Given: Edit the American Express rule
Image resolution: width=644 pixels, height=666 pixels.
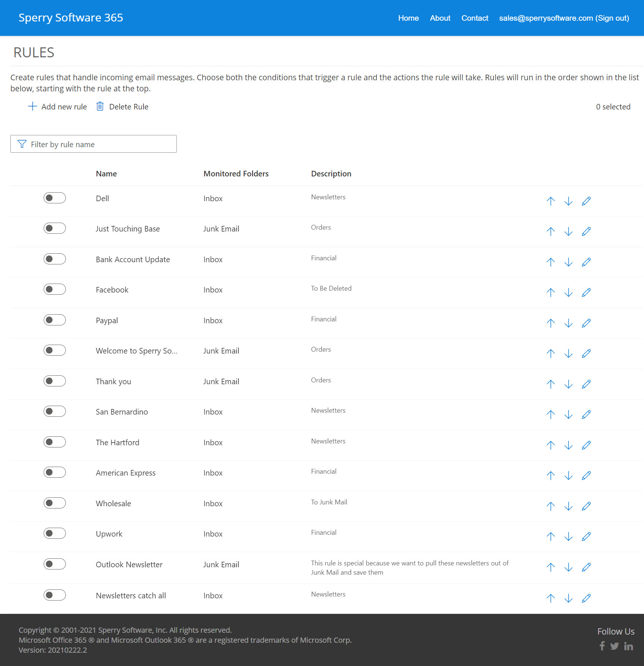Looking at the screenshot, I should coord(586,476).
